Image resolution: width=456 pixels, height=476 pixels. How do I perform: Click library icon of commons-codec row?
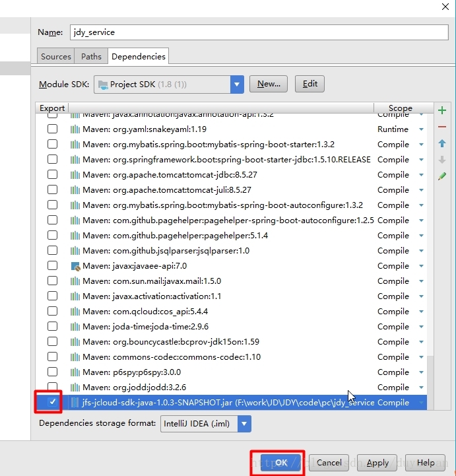click(x=75, y=357)
